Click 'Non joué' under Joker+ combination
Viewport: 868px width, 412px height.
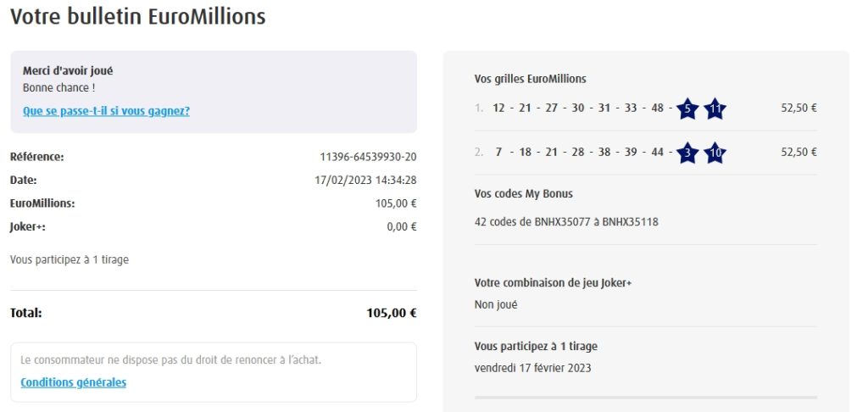[x=496, y=304]
